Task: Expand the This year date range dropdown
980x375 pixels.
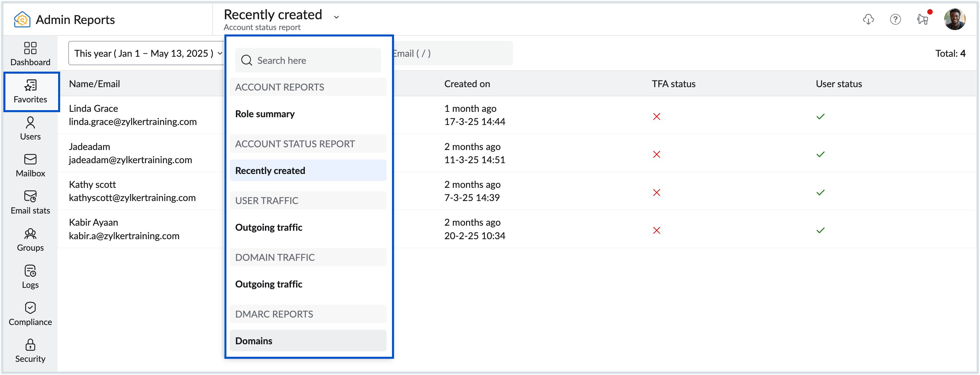Action: click(x=148, y=53)
